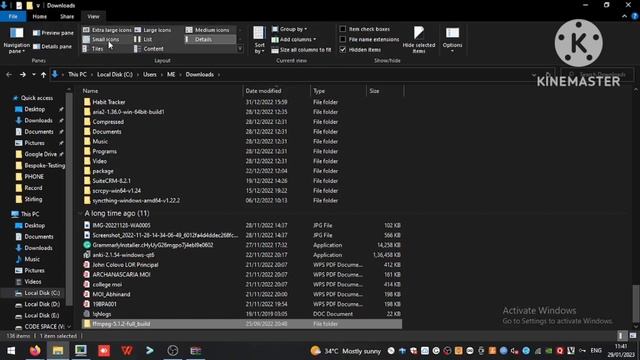
Task: Click File Explorer taskbar icon
Action: [x=58, y=351]
